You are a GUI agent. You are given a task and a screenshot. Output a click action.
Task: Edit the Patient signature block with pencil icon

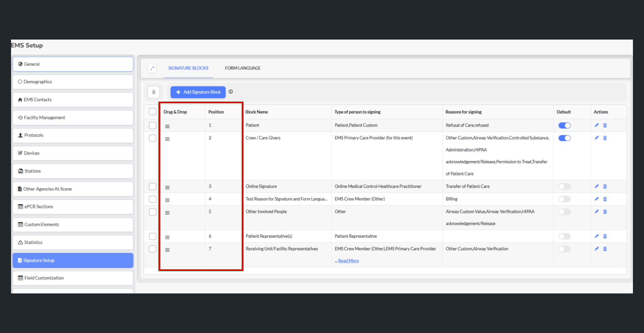tap(596, 125)
